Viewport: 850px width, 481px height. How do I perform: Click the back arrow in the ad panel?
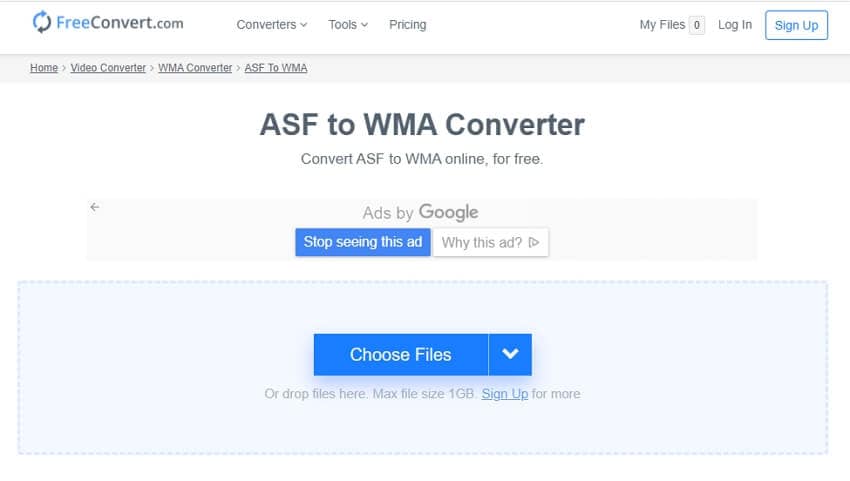click(x=95, y=207)
